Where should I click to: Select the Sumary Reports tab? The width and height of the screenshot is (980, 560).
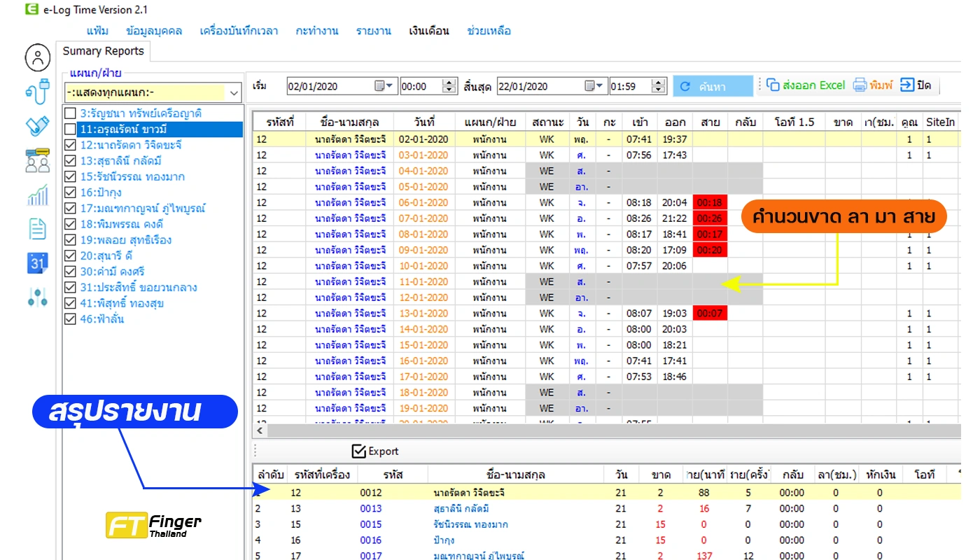point(104,51)
